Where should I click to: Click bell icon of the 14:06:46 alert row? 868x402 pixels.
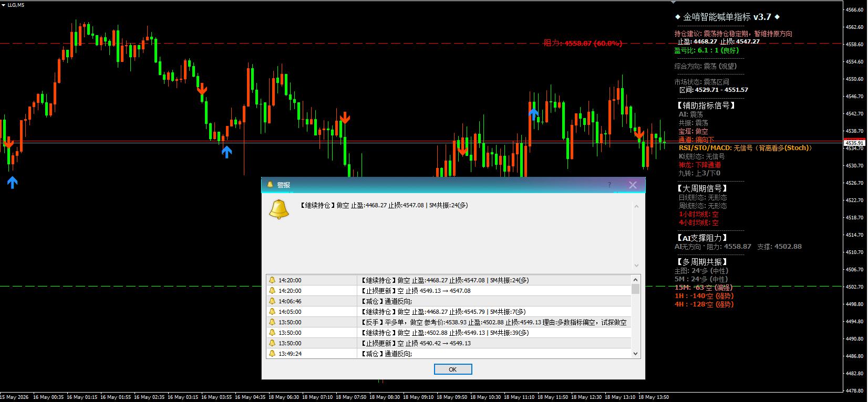click(x=272, y=301)
